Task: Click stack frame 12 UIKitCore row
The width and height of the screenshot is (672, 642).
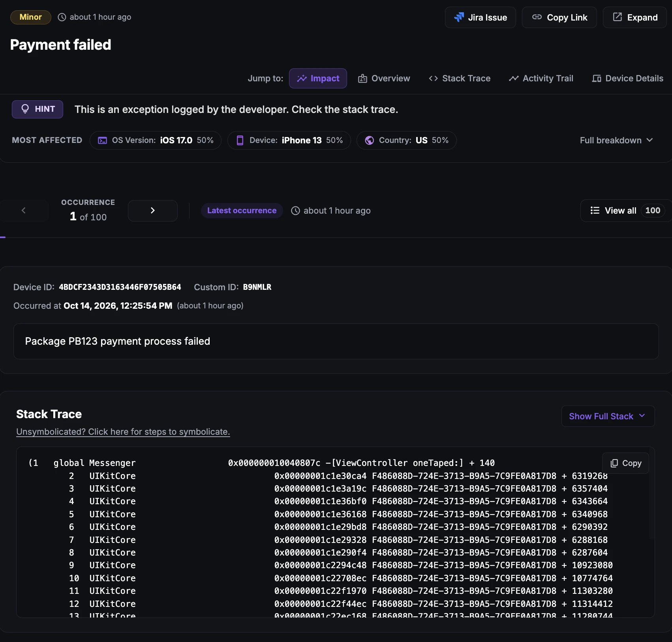Action: (340, 604)
